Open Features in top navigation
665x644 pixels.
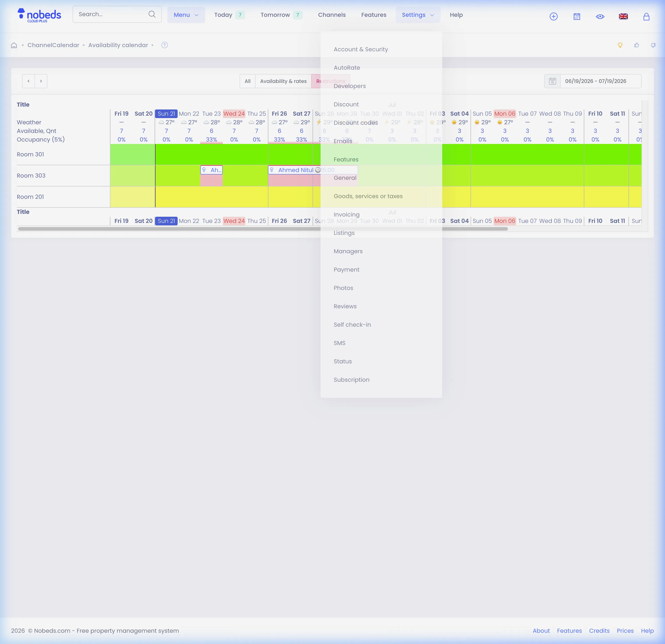click(374, 15)
